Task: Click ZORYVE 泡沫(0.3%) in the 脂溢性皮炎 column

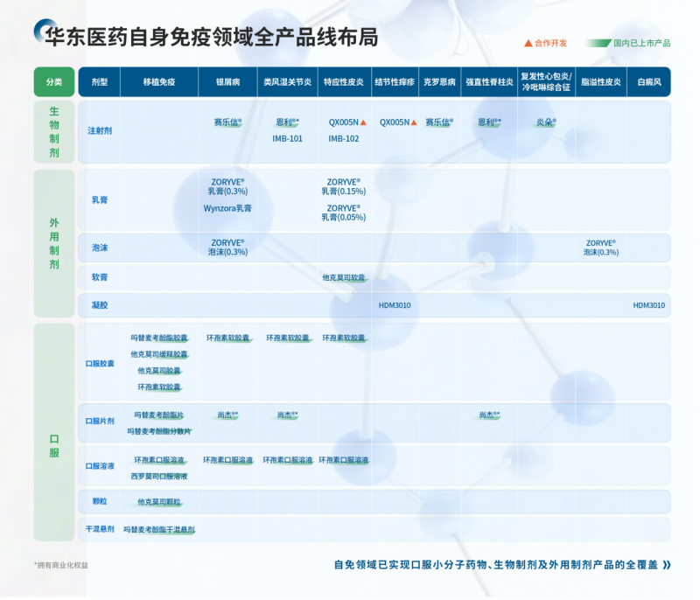Action: coord(601,248)
